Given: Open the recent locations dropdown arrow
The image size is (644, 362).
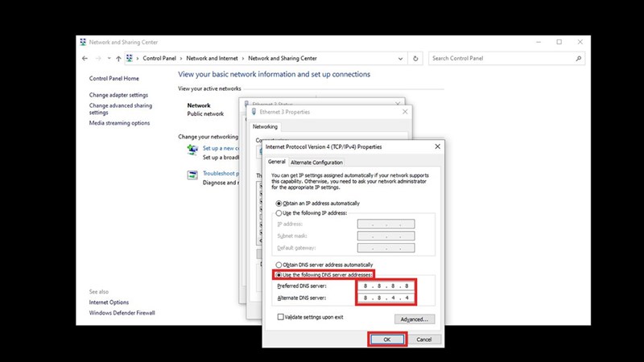Looking at the screenshot, I should coord(109,58).
